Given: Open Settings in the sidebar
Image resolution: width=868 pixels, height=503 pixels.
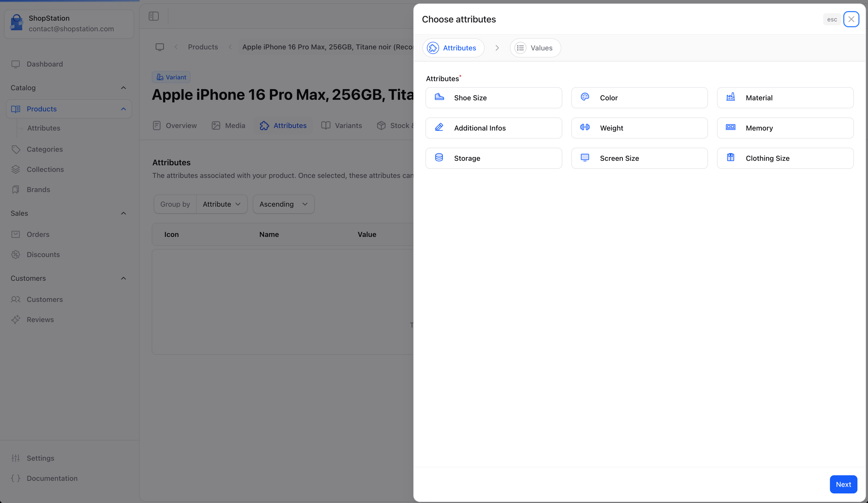Looking at the screenshot, I should 69,458.
